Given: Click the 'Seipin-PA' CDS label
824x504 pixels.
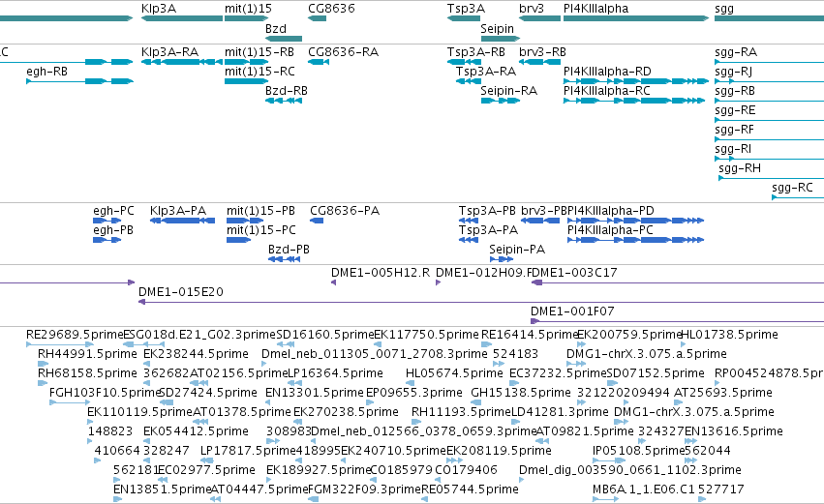Looking at the screenshot, I should click(x=517, y=250).
